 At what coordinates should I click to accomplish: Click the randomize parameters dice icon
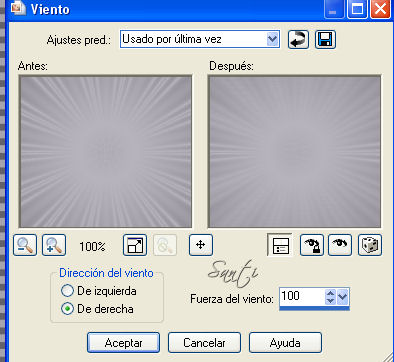point(370,245)
